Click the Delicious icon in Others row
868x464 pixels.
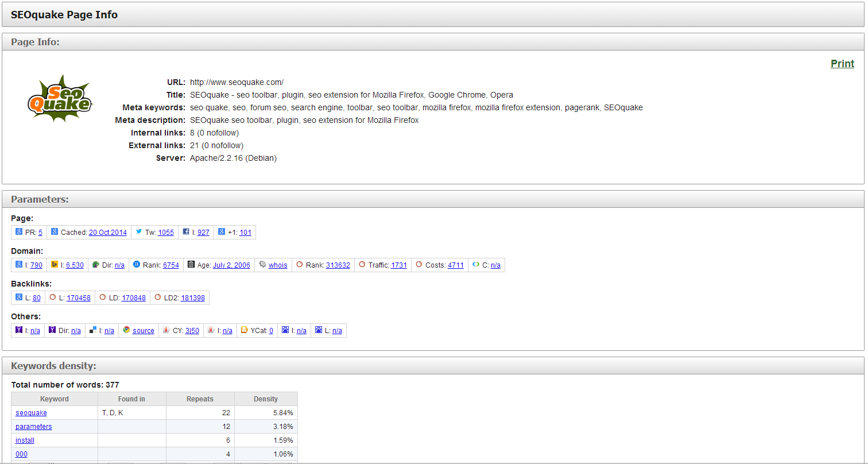(x=93, y=330)
